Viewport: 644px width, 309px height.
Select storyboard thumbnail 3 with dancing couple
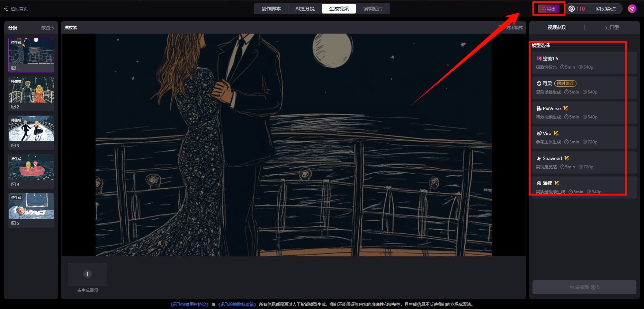tap(31, 129)
